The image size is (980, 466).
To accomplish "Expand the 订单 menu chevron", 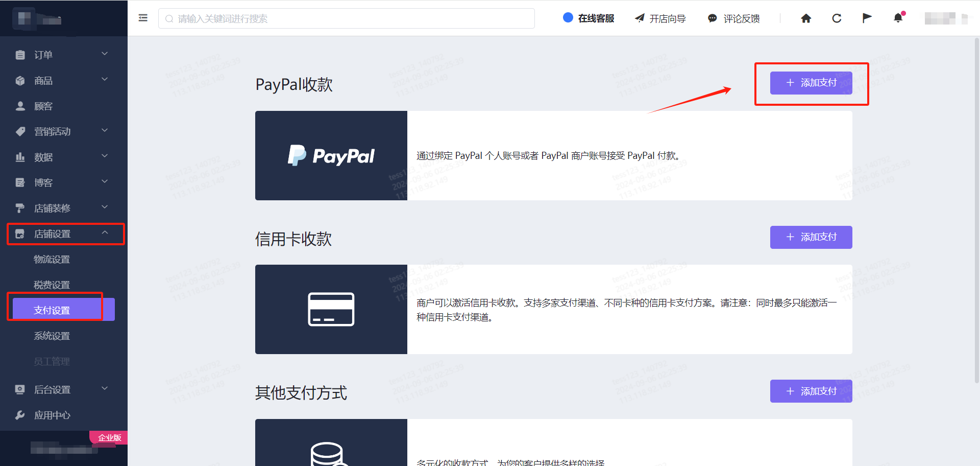I will (x=105, y=54).
